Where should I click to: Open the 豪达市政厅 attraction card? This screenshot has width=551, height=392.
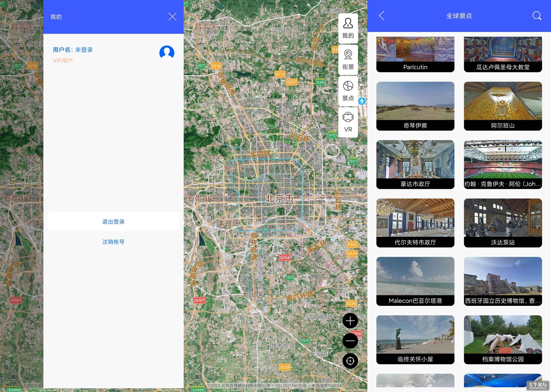[415, 164]
